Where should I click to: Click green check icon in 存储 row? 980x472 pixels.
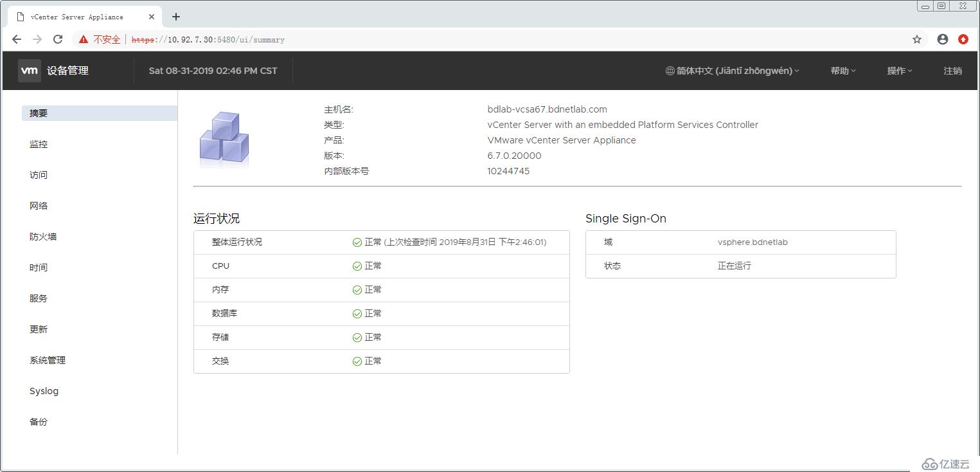pos(357,338)
